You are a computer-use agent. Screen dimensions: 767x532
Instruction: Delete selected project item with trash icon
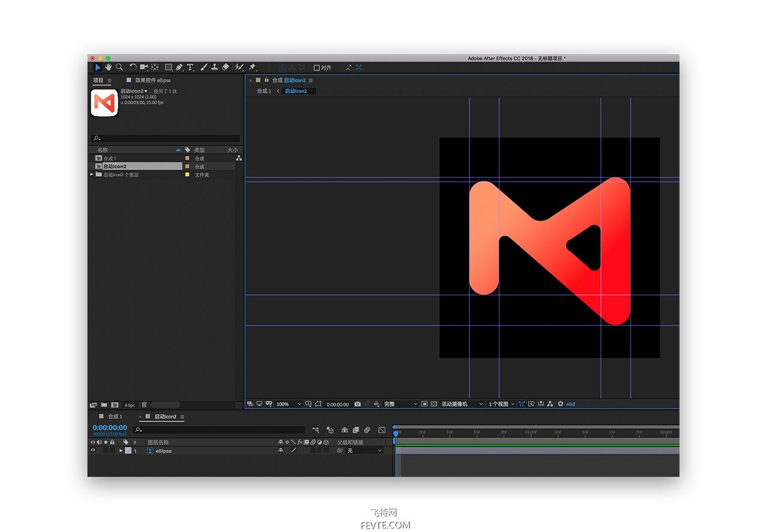(x=144, y=405)
